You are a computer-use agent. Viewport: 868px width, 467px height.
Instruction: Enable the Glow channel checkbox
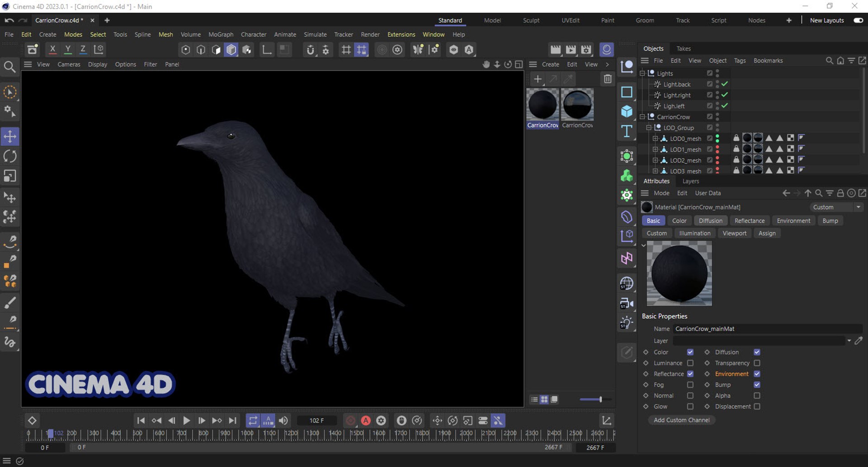[x=690, y=406]
